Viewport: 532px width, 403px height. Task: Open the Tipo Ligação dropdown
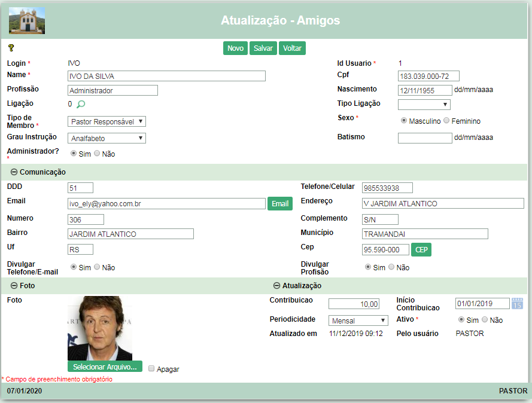424,105
